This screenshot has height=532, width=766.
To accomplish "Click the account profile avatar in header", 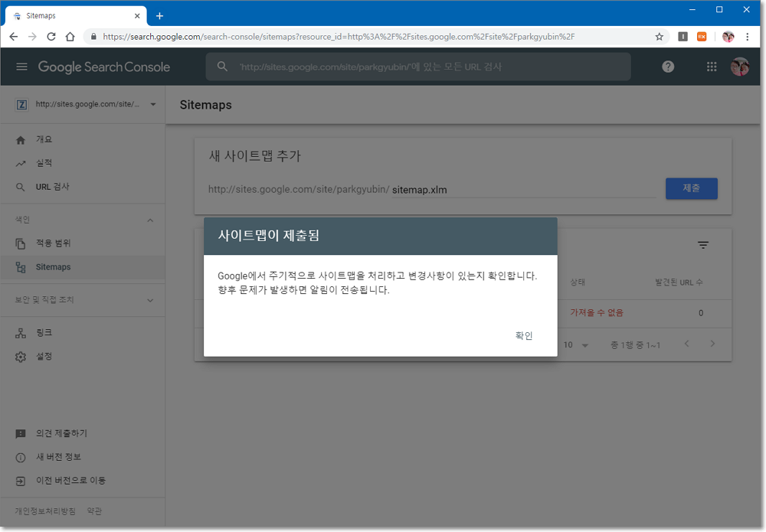I will pyautogui.click(x=739, y=67).
